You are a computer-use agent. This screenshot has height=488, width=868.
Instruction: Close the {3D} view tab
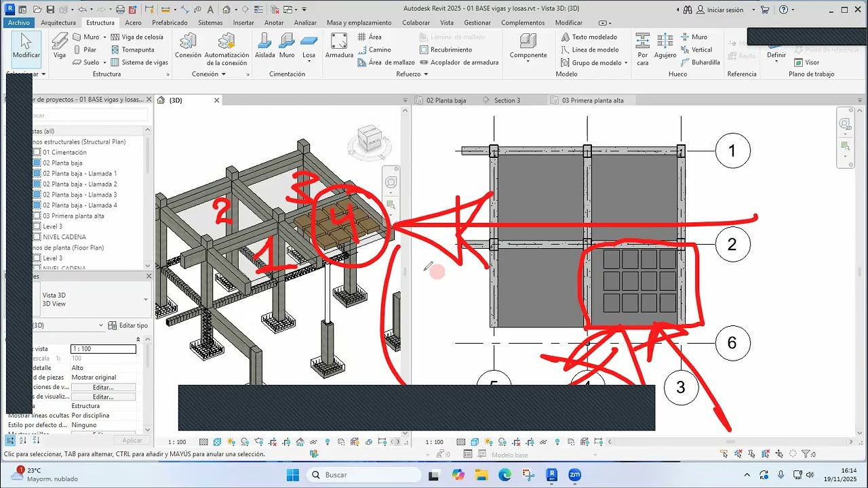point(217,100)
